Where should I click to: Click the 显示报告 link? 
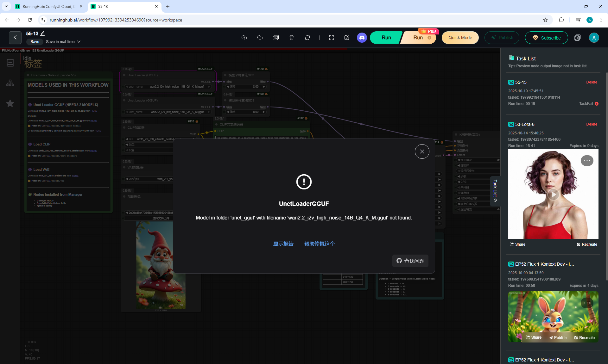click(283, 244)
